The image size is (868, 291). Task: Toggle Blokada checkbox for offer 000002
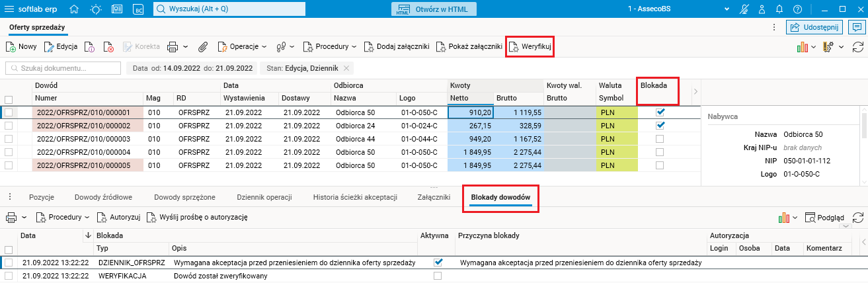659,126
